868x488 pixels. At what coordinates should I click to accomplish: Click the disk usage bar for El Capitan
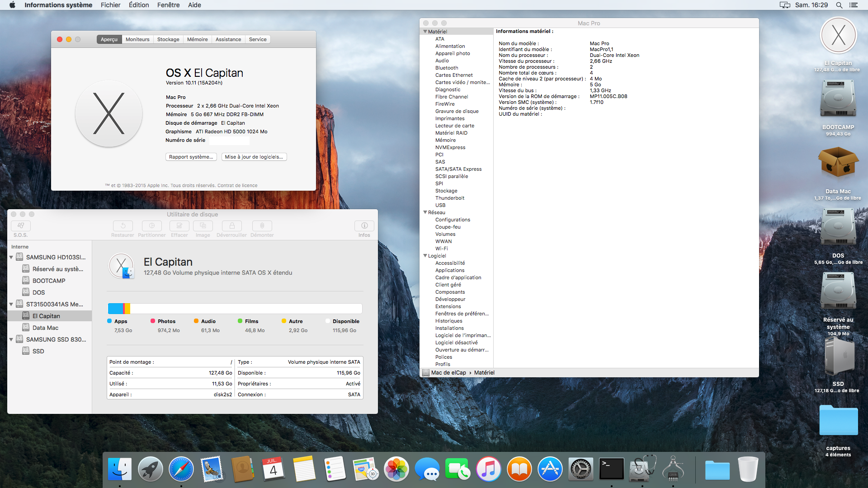tap(235, 309)
